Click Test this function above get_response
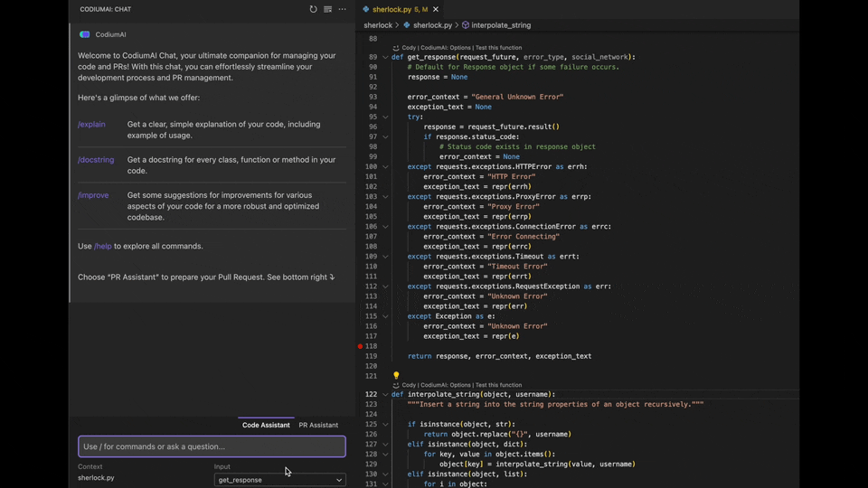Viewport: 868px width, 488px height. point(498,48)
